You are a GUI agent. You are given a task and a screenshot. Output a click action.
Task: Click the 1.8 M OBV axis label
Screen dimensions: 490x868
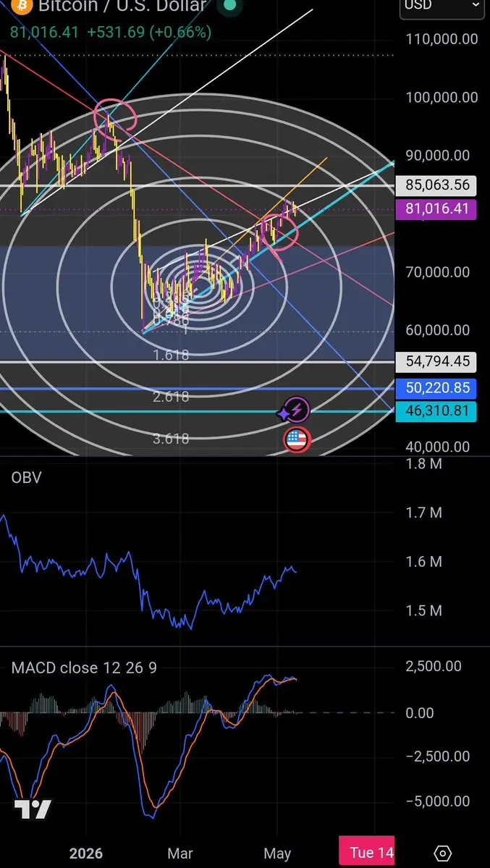(424, 464)
